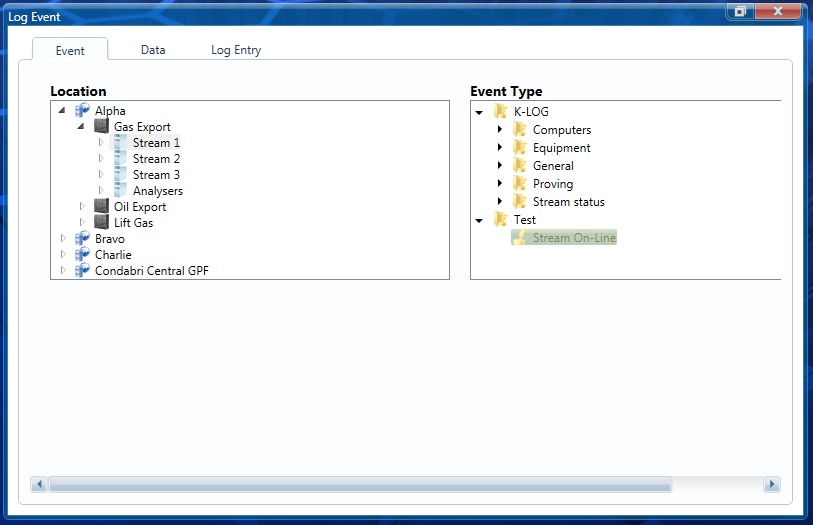Collapse the Test event type folder
The image size is (813, 525).
point(479,220)
